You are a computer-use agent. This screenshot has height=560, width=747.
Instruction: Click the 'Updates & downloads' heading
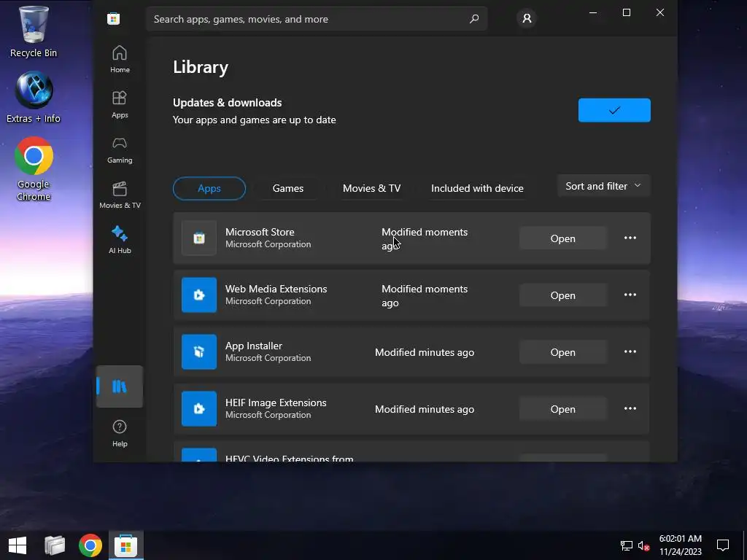pyautogui.click(x=228, y=103)
